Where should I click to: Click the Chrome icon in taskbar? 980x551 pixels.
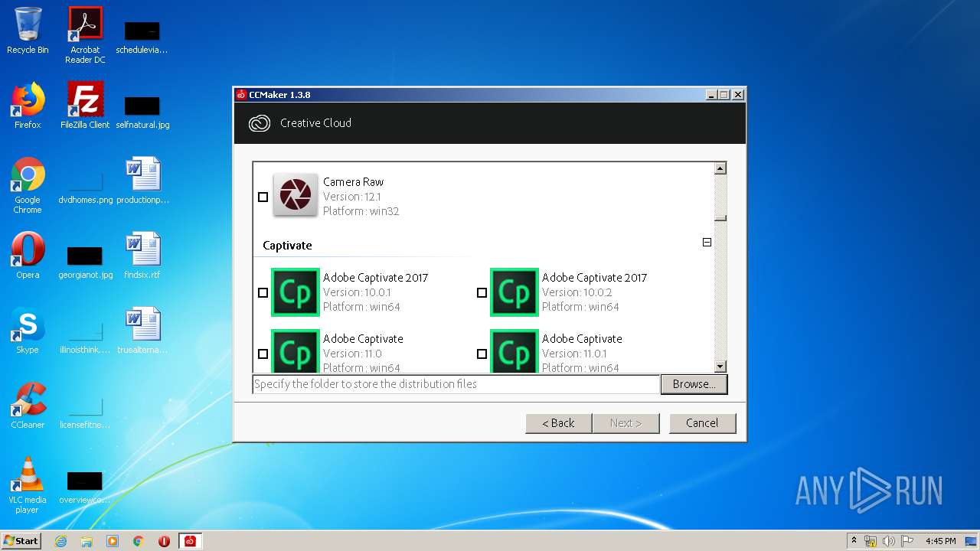point(139,541)
